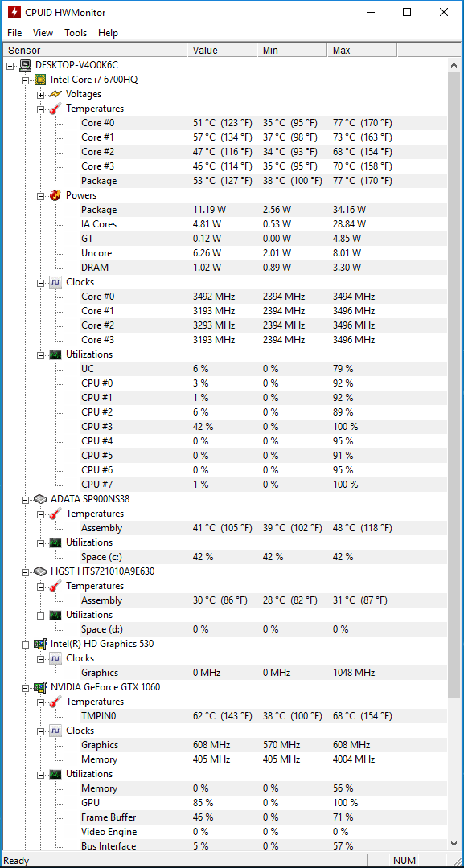Click the thermometer icon beside CPU Temperatures

tap(55, 108)
